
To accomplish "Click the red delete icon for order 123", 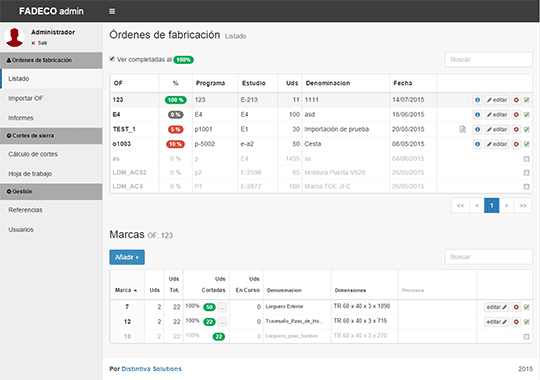I will tap(516, 100).
